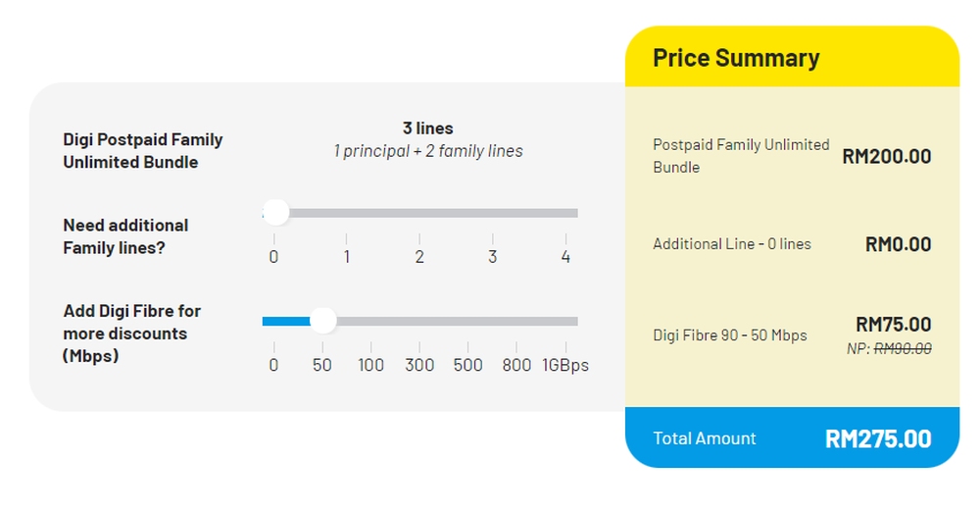Set Digi Fibre speed to 300 Mbps
The height and width of the screenshot is (513, 980).
pos(419,321)
